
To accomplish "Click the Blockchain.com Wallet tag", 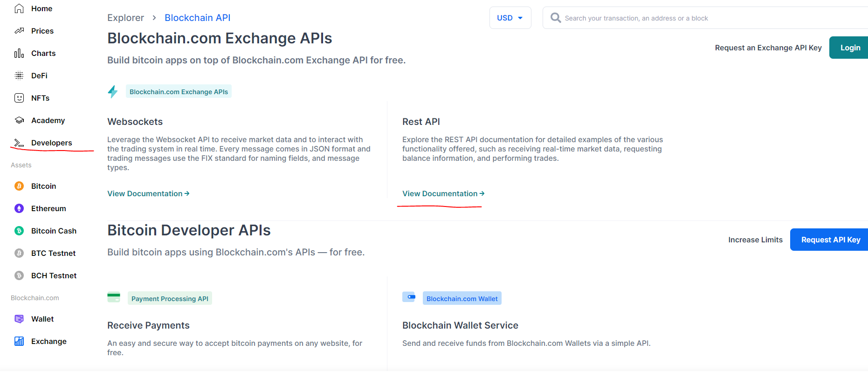I will point(462,298).
